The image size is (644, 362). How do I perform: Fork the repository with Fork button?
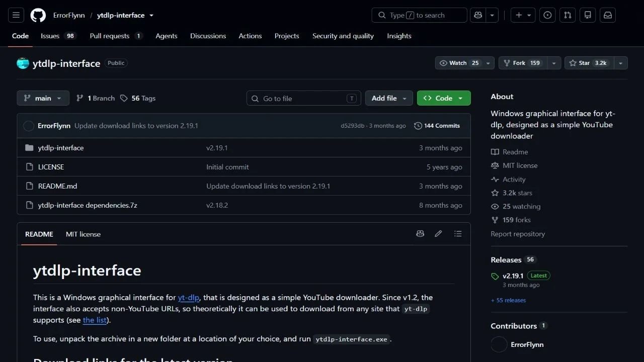[x=523, y=63]
